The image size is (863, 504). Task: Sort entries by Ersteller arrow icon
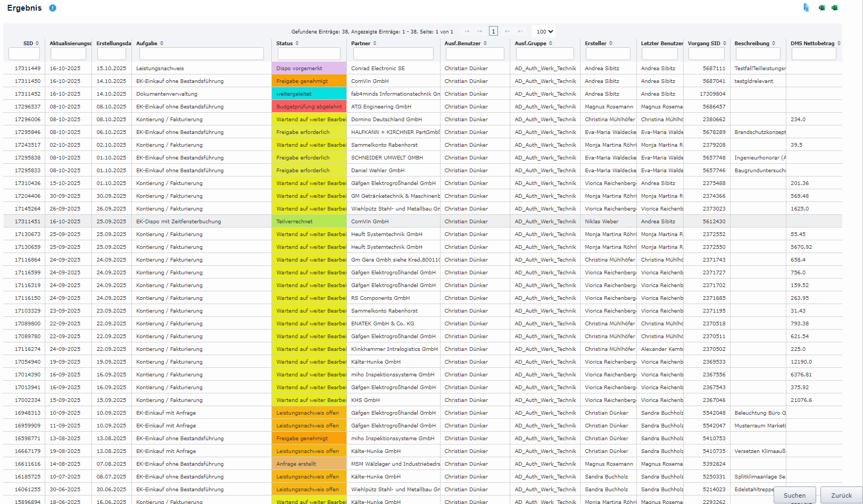pos(611,44)
